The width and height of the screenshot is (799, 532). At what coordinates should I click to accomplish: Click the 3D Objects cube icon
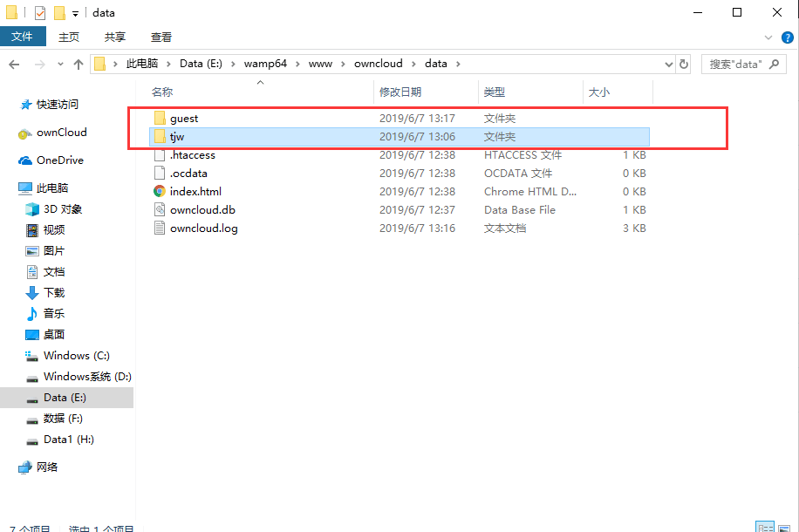[x=32, y=209]
